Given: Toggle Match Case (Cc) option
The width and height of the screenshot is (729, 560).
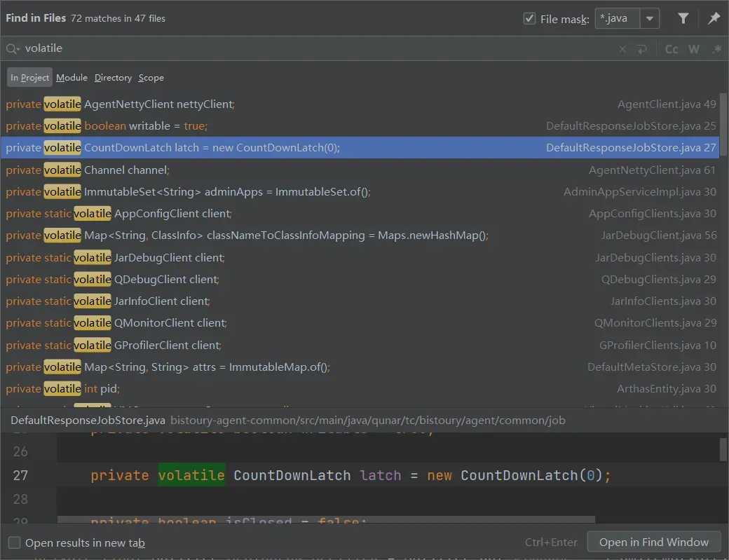Looking at the screenshot, I should point(672,49).
